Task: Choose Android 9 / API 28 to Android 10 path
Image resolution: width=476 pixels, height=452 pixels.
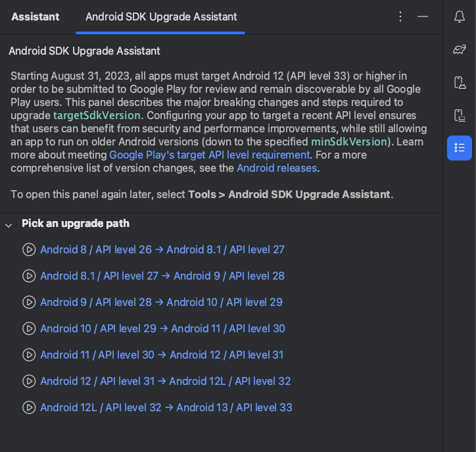Action: click(x=161, y=303)
